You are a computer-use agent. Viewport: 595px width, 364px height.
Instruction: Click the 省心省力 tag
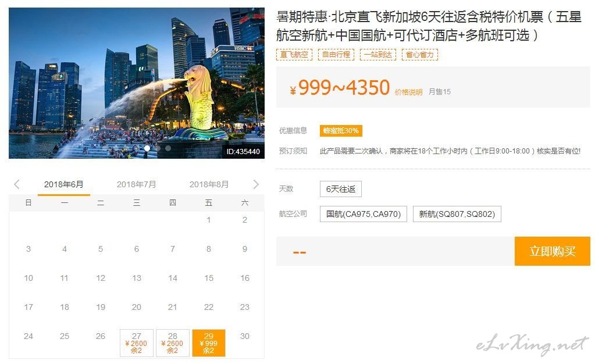click(420, 55)
